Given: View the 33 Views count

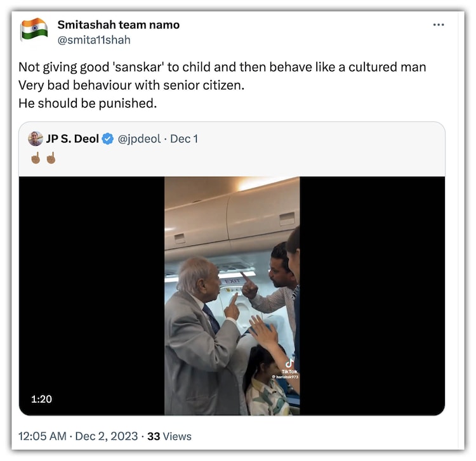Looking at the screenshot, I should click(169, 436).
